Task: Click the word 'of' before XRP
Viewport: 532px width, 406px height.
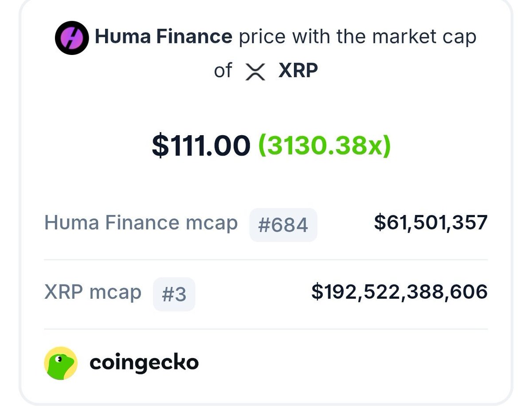Action: tap(223, 70)
